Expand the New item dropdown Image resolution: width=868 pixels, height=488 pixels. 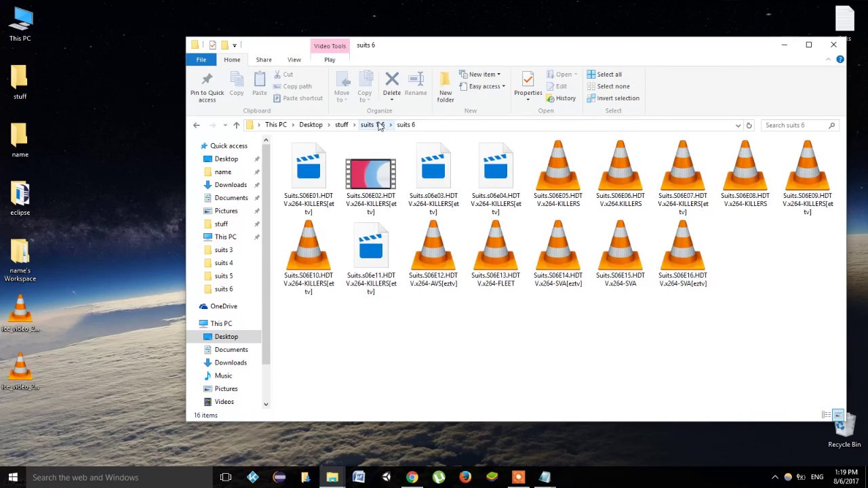(x=480, y=75)
